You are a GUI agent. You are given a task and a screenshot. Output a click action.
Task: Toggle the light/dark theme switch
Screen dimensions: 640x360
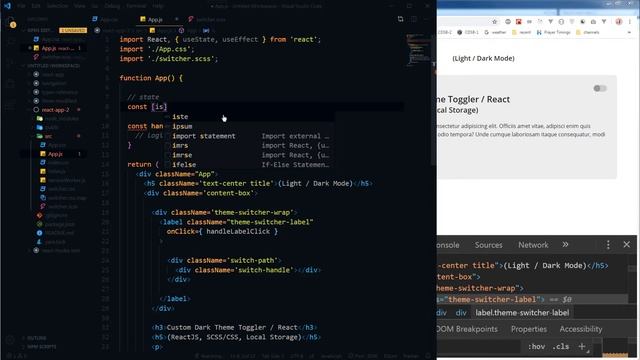tap(600, 88)
